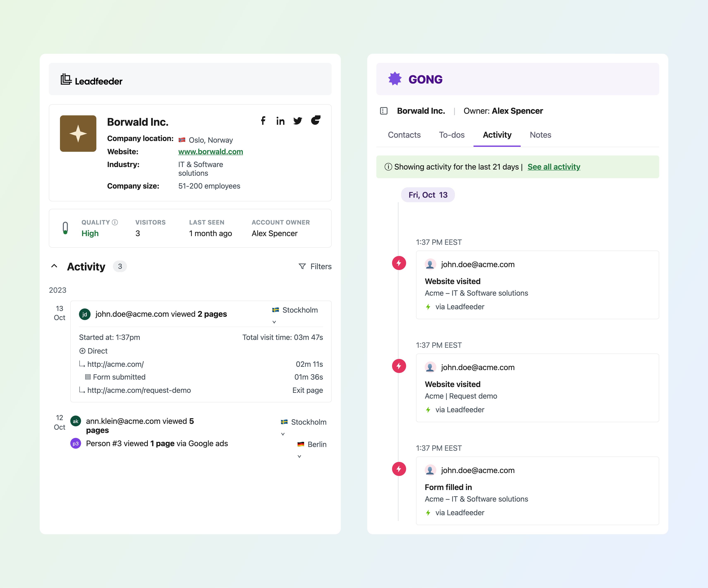Screen dimensions: 708x588
Task: Click the Borwald Inc. title in Leadfeeder
Action: (138, 122)
